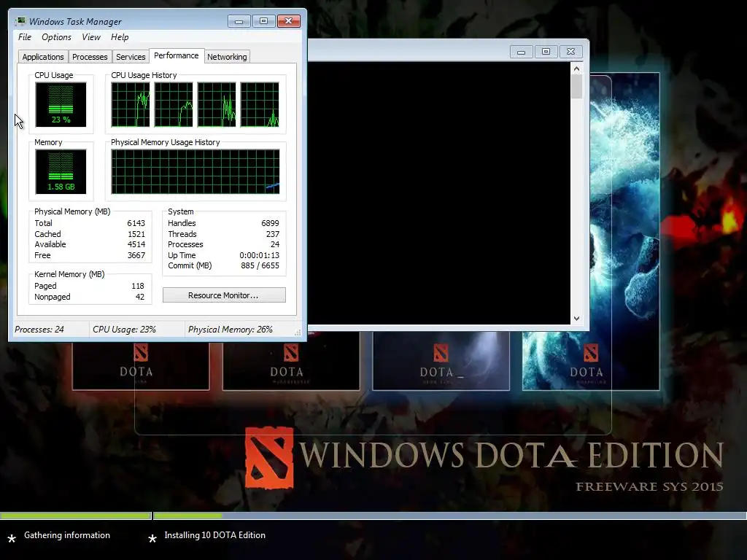Image resolution: width=747 pixels, height=560 pixels.
Task: Maximize the black console window
Action: point(546,52)
